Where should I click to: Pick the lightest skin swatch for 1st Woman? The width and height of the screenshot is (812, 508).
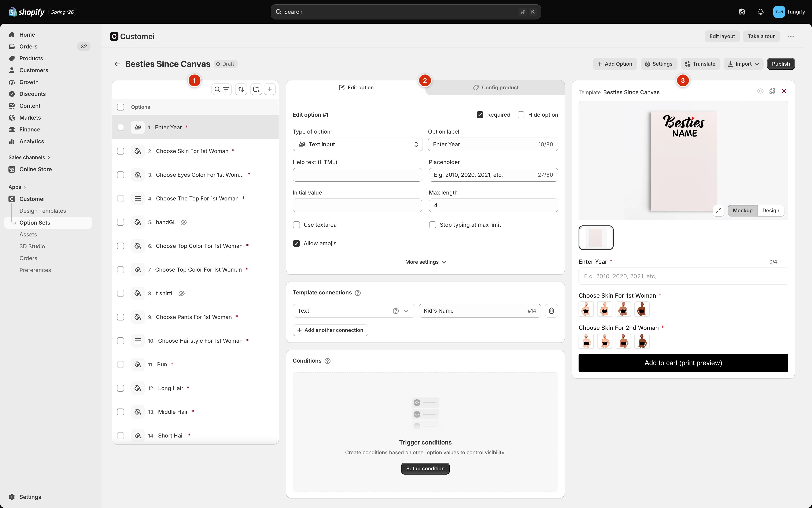pos(586,309)
